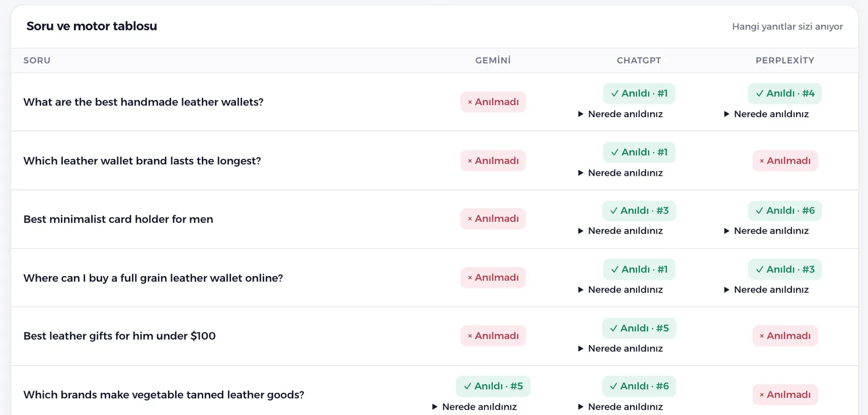The height and width of the screenshot is (415, 868).
Task: Click Perplexity 'Anılmadı' badge for wallet brand lasts longest
Action: pyautogui.click(x=785, y=161)
